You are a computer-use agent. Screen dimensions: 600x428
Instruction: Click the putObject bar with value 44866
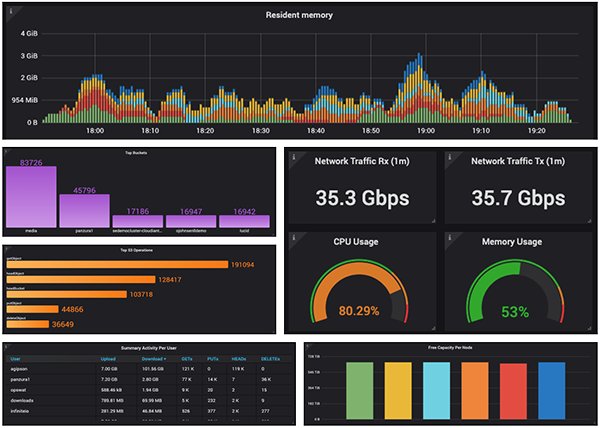pos(33,309)
